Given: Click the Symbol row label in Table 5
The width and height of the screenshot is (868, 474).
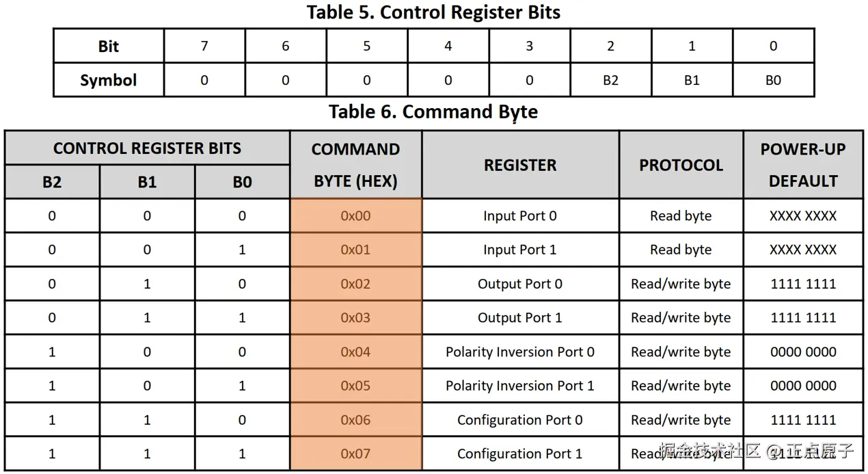Looking at the screenshot, I should point(109,80).
